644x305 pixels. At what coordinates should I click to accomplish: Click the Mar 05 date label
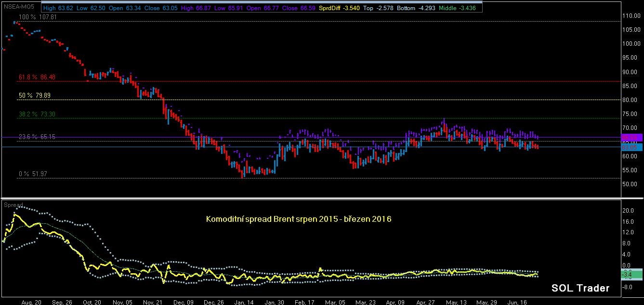tap(335, 303)
